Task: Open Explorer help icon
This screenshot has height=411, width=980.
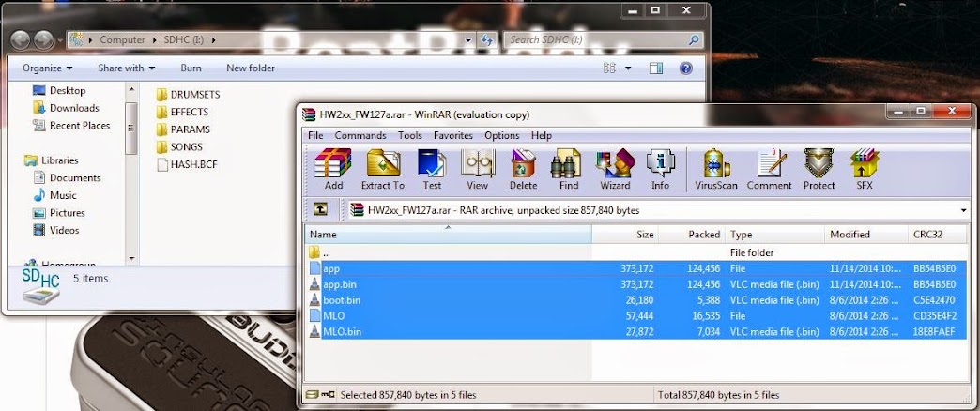Action: (x=685, y=68)
